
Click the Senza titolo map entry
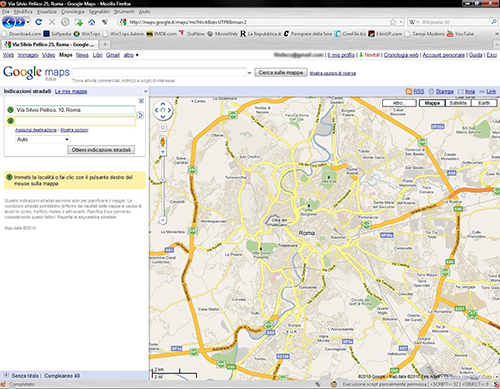pos(25,376)
